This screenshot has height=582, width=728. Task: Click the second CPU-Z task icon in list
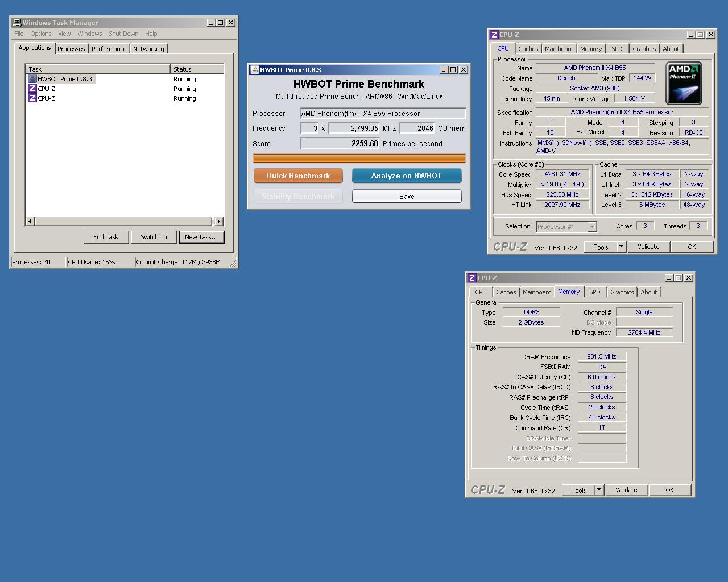32,98
